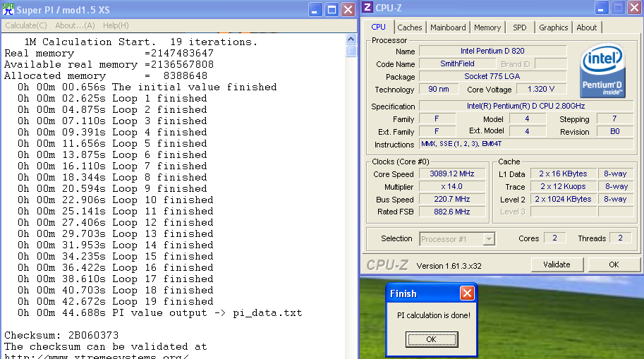Click the CPU-Z app icon in title bar
Screen dimensions: 644x359
point(367,7)
